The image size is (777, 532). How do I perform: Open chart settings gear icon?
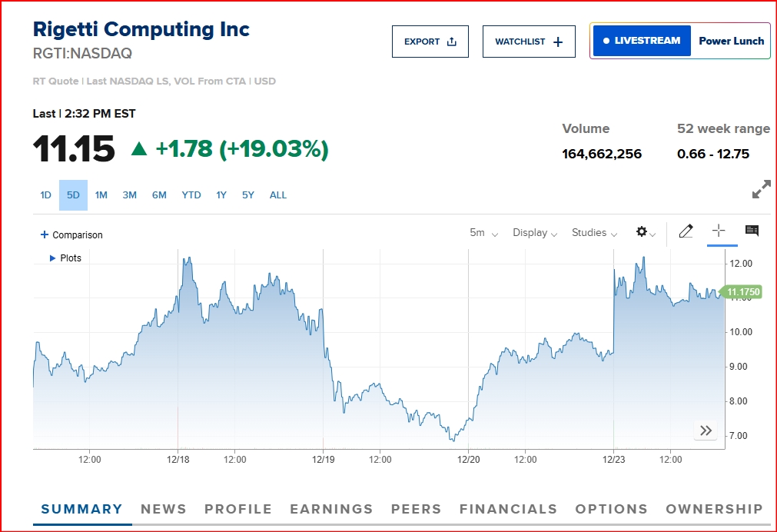tap(644, 232)
